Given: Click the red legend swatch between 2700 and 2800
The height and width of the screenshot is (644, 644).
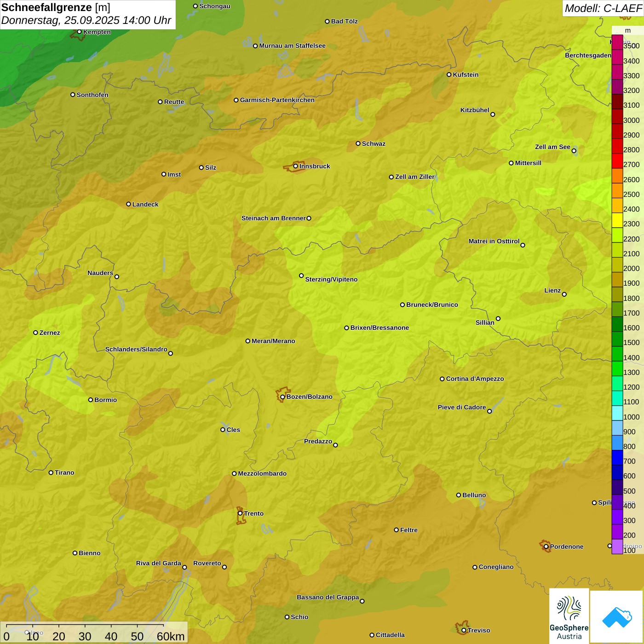Looking at the screenshot, I should tap(617, 161).
